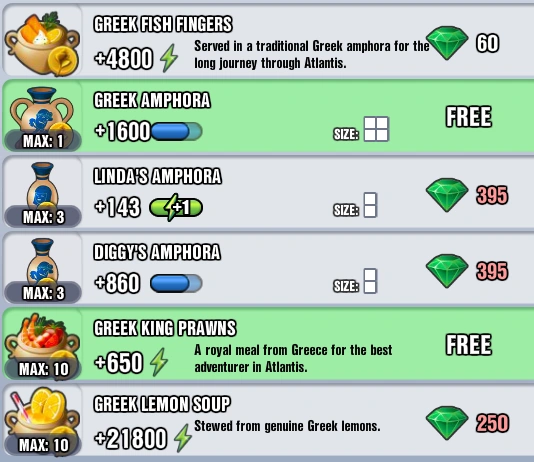Image resolution: width=534 pixels, height=462 pixels.
Task: Claim the FREE Greek King Prawns
Action: (x=469, y=345)
